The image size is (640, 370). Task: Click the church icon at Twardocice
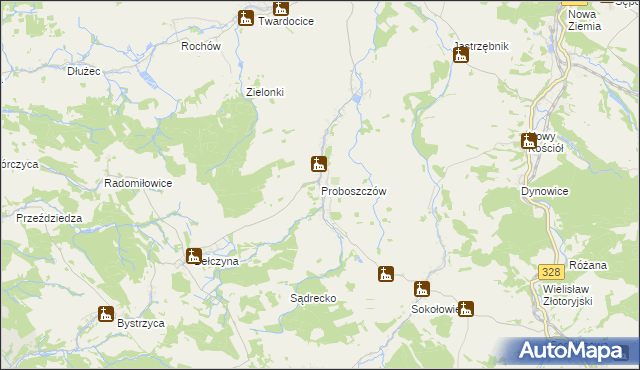[246, 18]
